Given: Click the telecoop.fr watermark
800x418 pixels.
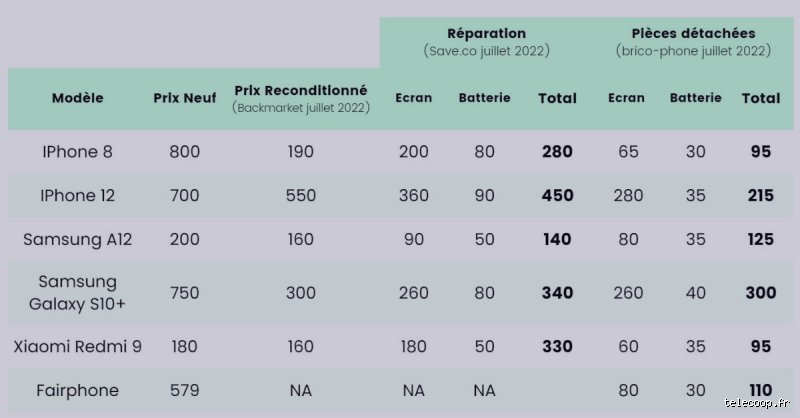Looking at the screenshot, I should [x=757, y=403].
